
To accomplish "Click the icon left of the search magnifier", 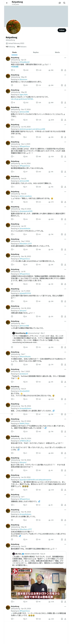I will (60, 3).
